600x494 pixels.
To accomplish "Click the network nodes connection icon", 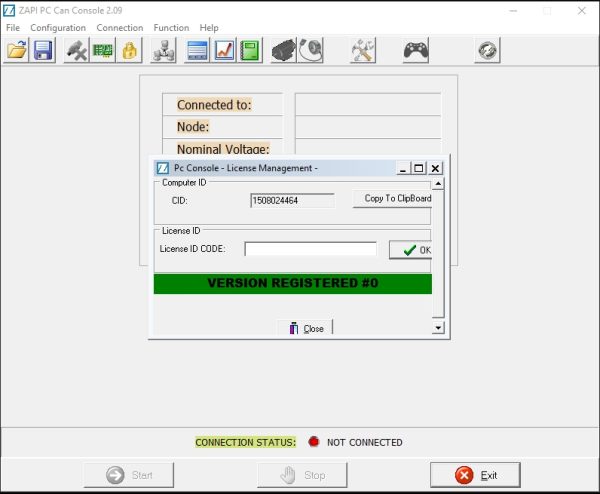I will click(163, 50).
